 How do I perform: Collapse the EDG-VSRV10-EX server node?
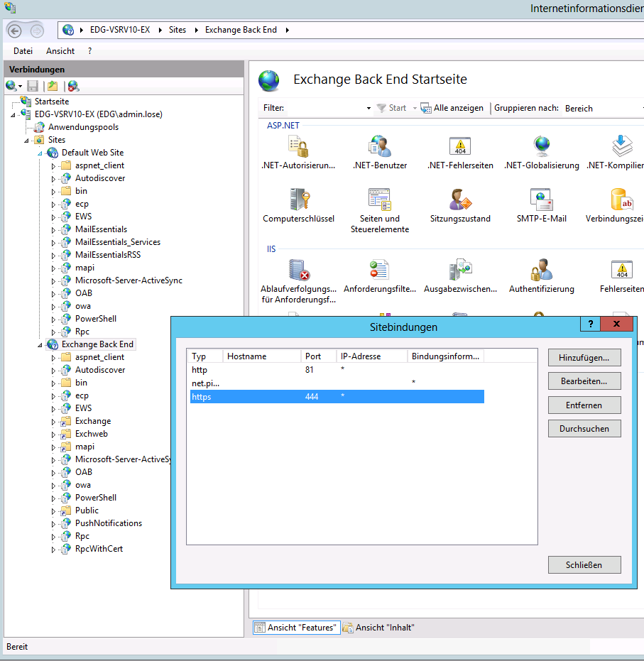click(x=13, y=115)
